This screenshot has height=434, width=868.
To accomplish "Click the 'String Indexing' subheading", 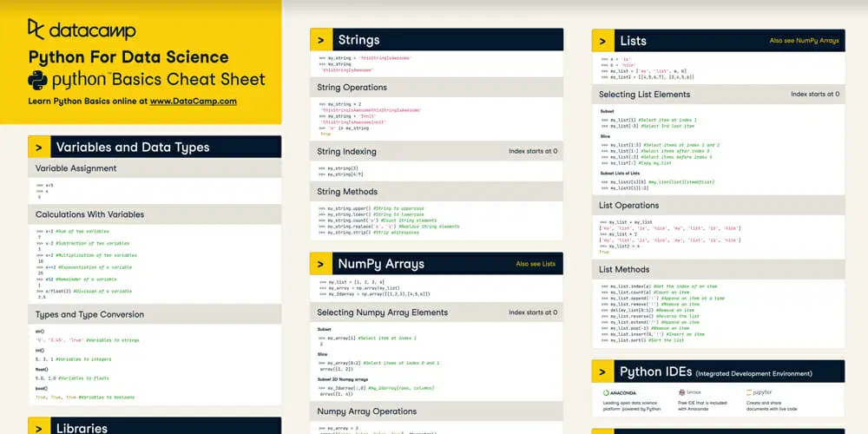I will click(346, 151).
